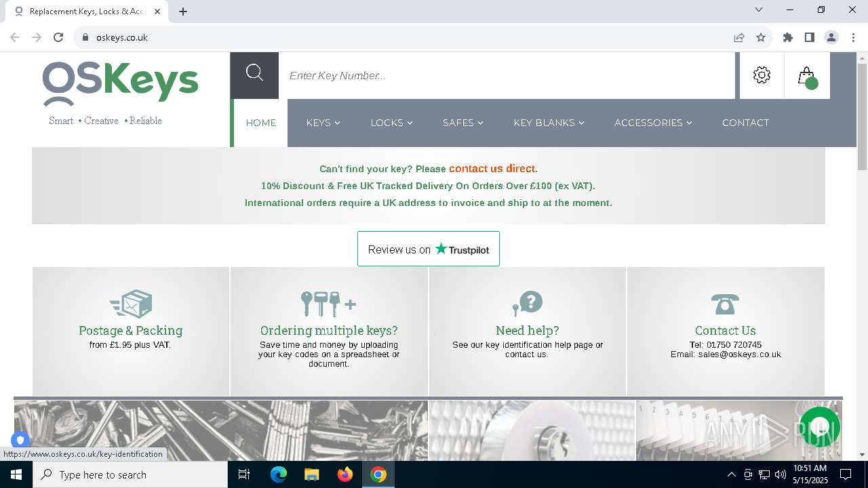Screen dimensions: 868x488
Task: Open volume control in system tray
Action: point(781,474)
